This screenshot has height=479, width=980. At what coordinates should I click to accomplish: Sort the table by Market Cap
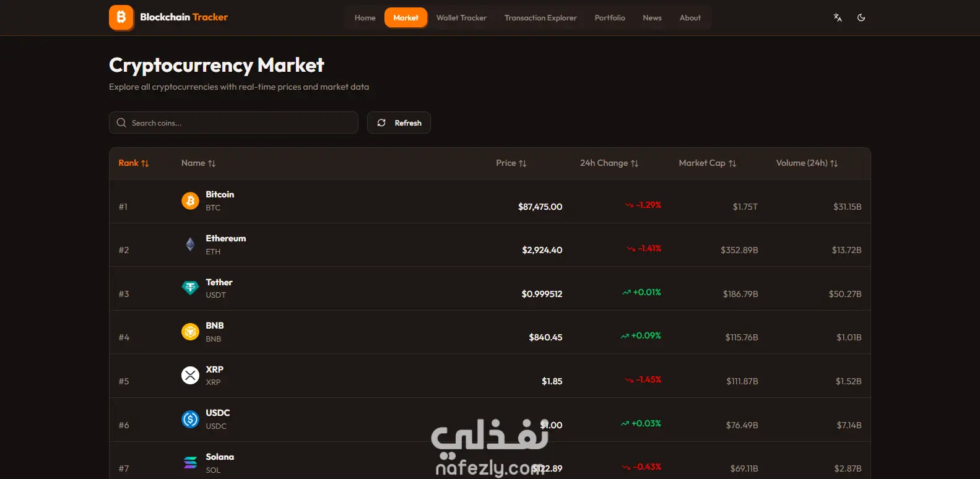pyautogui.click(x=708, y=163)
